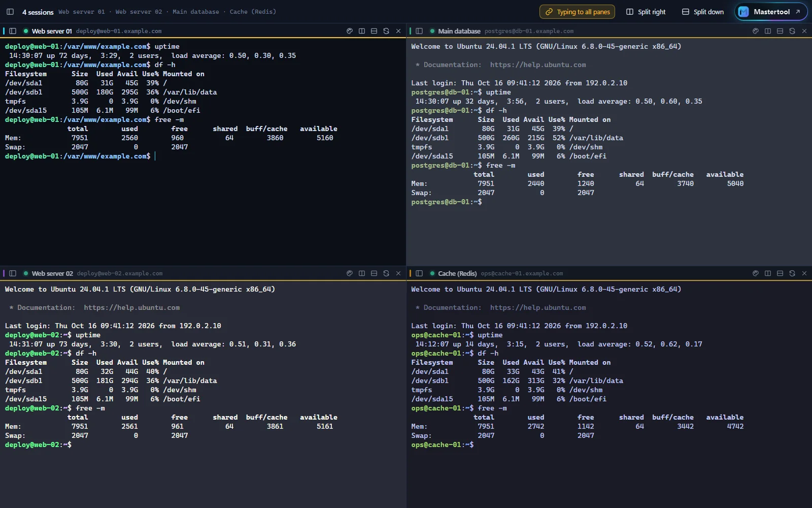Select Web server 01 in top session list
The image size is (812, 508).
click(81, 12)
